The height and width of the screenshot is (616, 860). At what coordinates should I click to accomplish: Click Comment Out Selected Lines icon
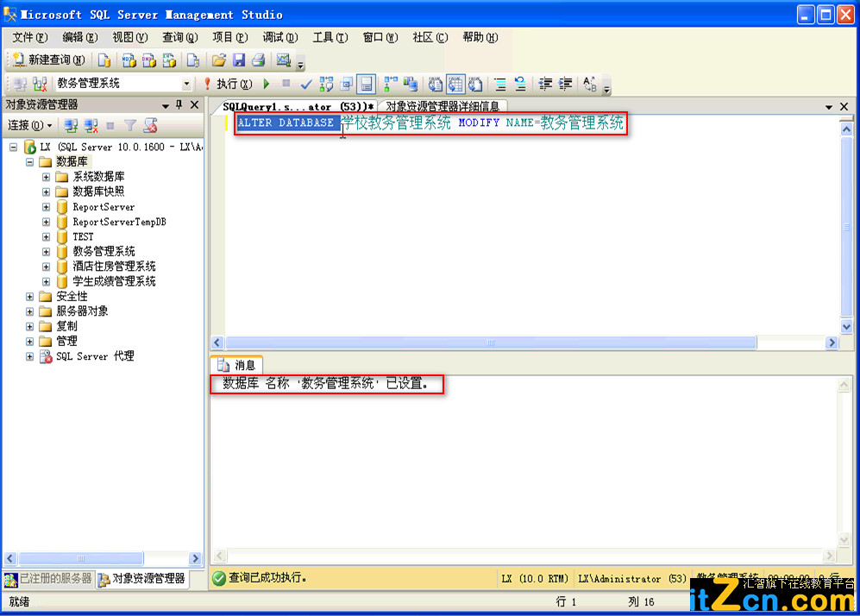pos(500,84)
